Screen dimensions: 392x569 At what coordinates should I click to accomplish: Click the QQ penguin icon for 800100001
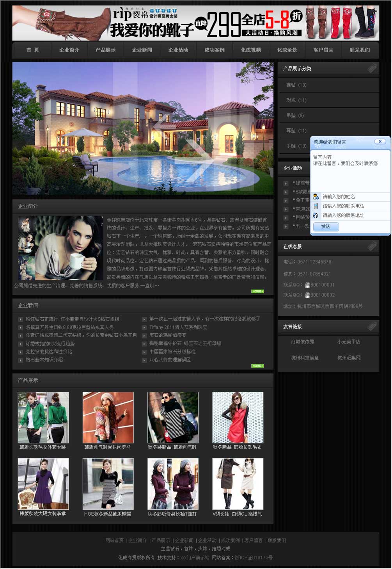tap(307, 285)
